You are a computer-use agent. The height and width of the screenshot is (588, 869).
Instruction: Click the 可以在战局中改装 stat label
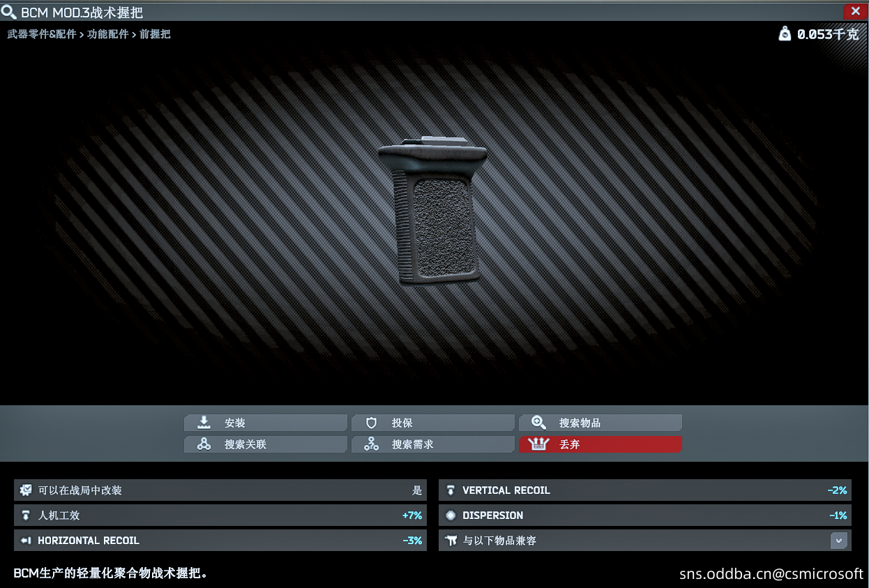(x=80, y=490)
